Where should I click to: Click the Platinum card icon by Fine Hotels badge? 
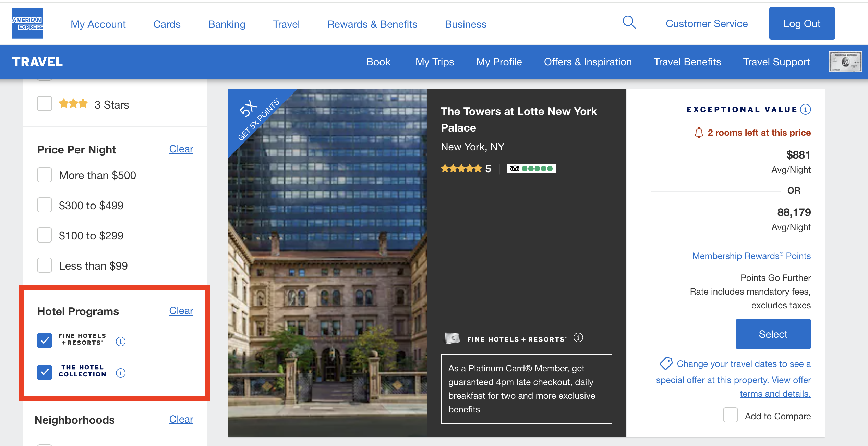pyautogui.click(x=452, y=338)
